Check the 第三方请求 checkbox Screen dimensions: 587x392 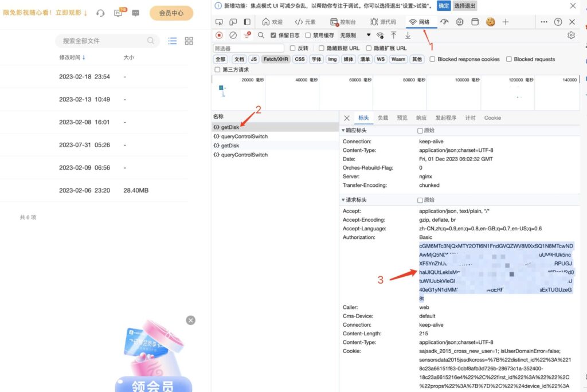click(217, 69)
